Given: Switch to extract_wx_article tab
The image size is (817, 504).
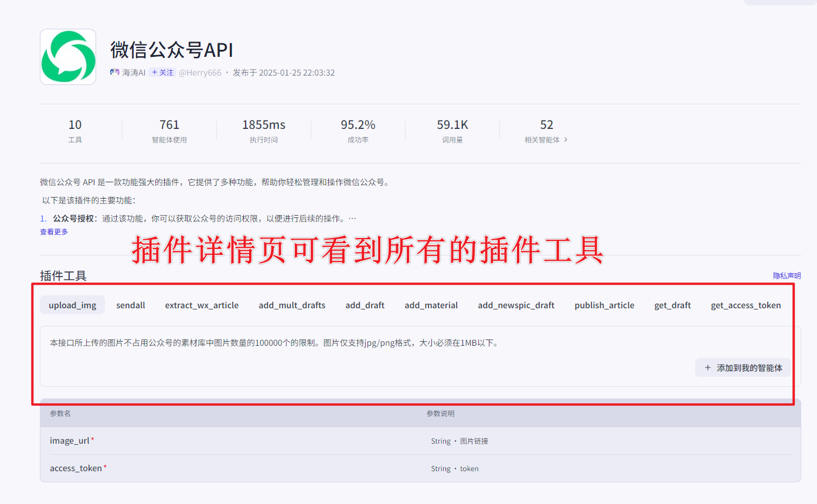Looking at the screenshot, I should point(202,305).
